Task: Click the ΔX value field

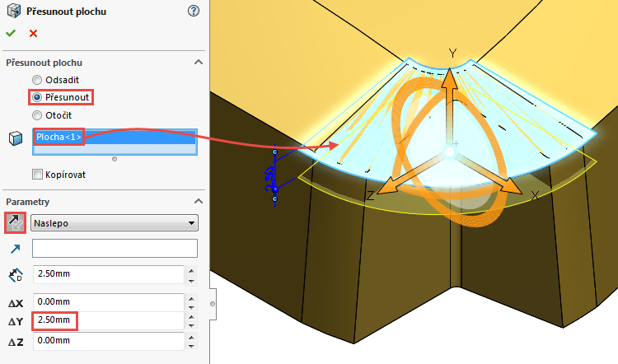Action: tap(109, 302)
